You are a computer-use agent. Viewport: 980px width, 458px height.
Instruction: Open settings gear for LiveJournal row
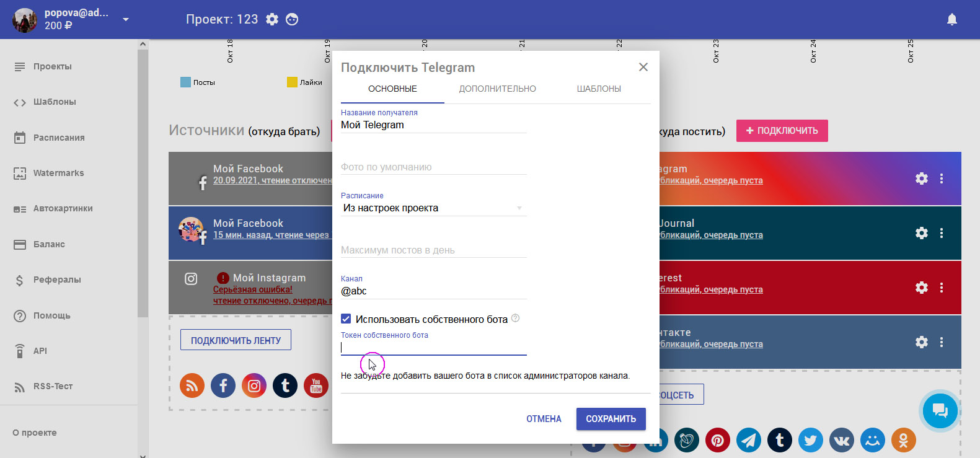921,233
